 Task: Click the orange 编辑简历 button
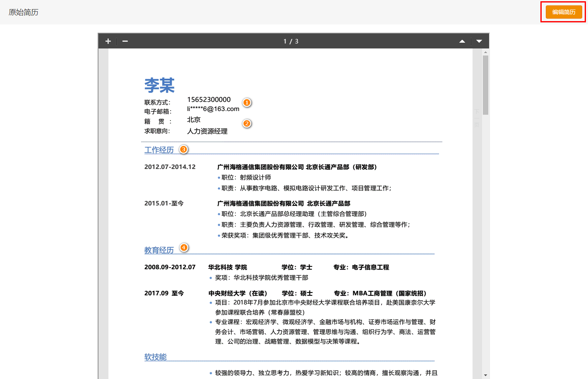click(x=564, y=12)
